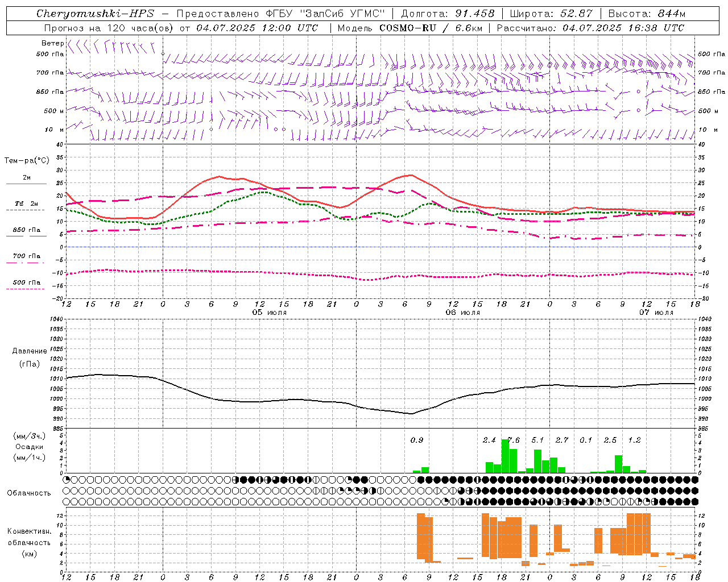
Task: Click the "Тем-ра(°C)" temperature label
Action: (x=27, y=161)
